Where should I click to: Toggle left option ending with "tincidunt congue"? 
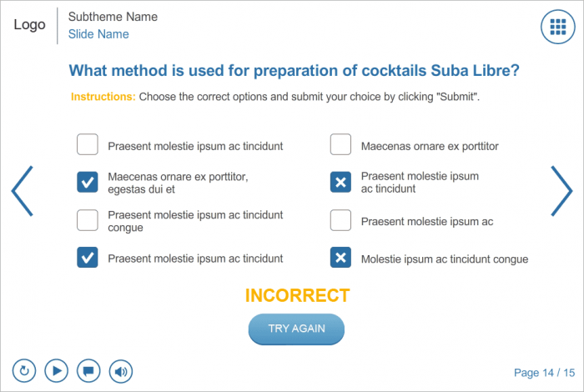(x=88, y=220)
